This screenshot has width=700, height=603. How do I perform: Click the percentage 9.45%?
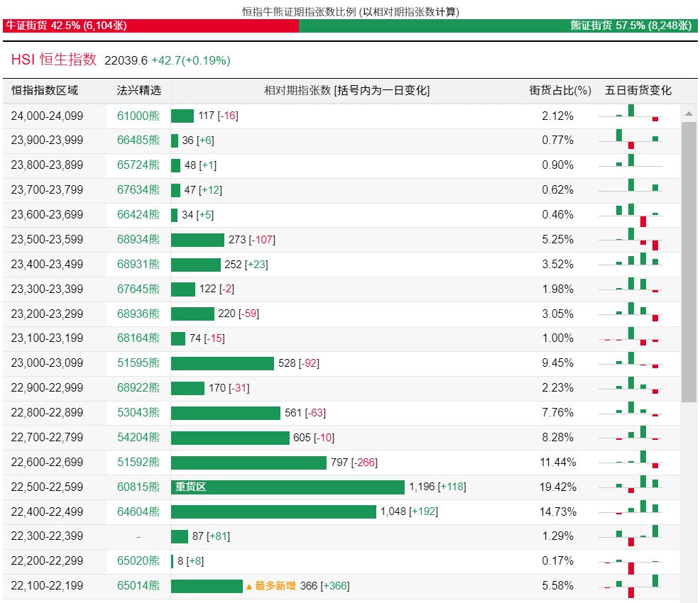pos(558,363)
